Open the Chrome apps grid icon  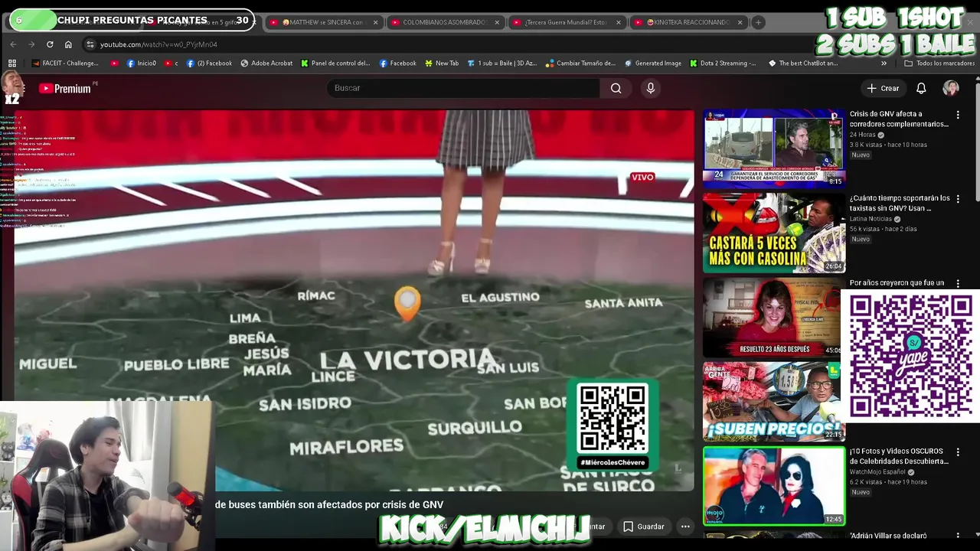(12, 64)
